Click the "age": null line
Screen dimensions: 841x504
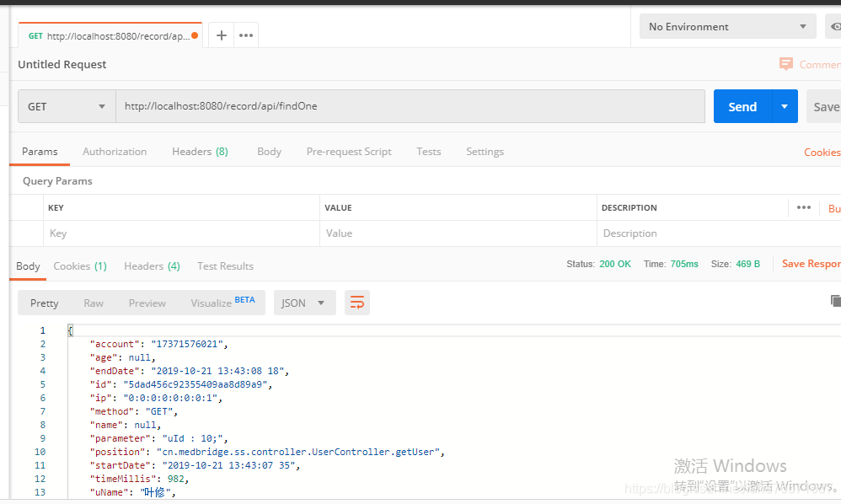122,357
